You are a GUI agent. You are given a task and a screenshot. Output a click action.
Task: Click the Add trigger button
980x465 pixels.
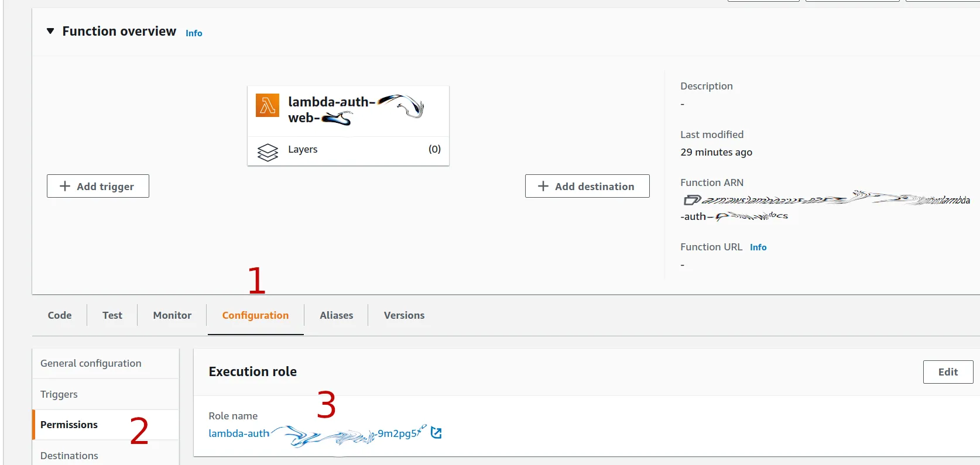(x=98, y=186)
